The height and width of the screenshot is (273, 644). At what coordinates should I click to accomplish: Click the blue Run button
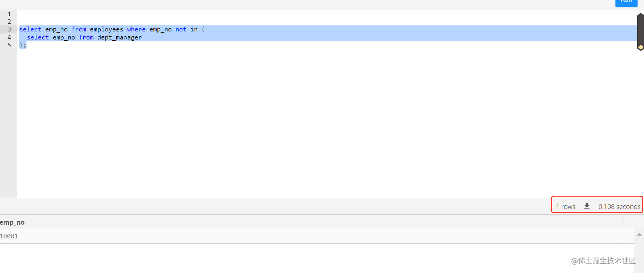pos(626,2)
